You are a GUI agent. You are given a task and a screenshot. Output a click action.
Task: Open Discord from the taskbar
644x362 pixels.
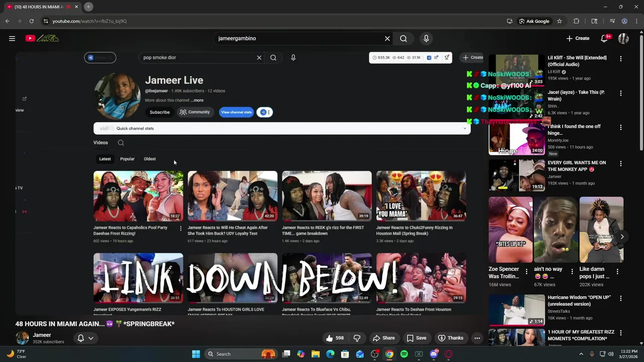(x=434, y=354)
